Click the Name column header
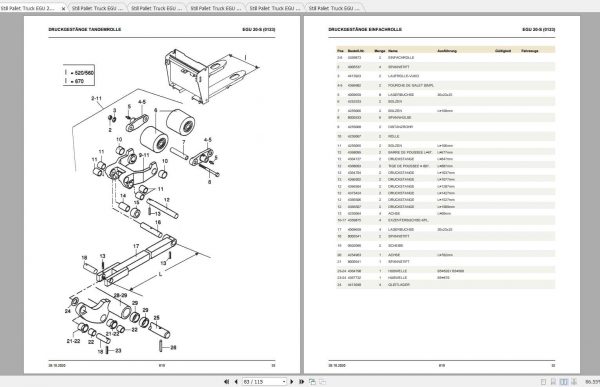 click(393, 51)
